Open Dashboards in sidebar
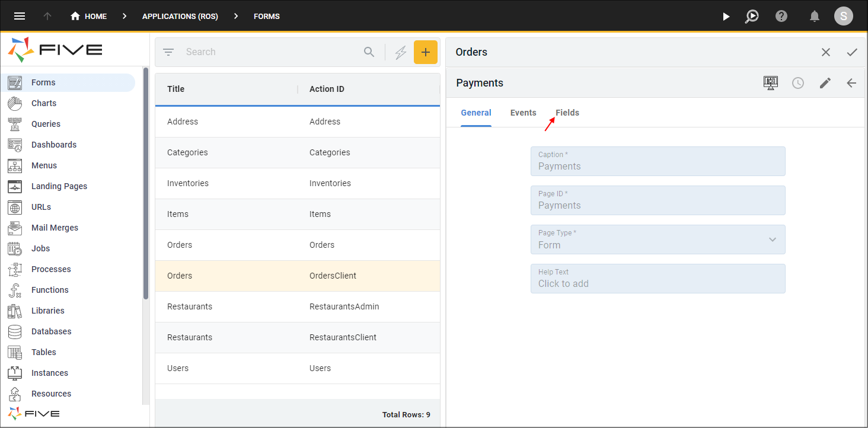This screenshot has height=428, width=868. (54, 145)
